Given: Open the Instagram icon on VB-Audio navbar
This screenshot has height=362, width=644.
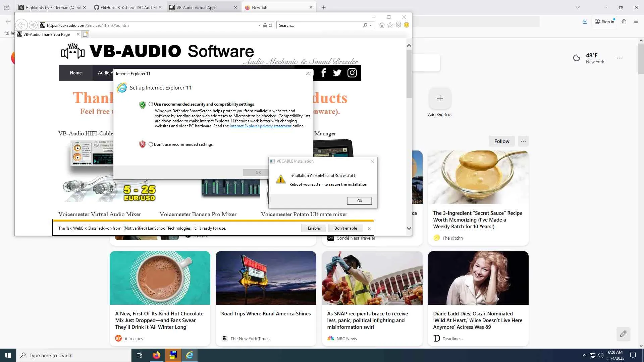Looking at the screenshot, I should [x=352, y=73].
